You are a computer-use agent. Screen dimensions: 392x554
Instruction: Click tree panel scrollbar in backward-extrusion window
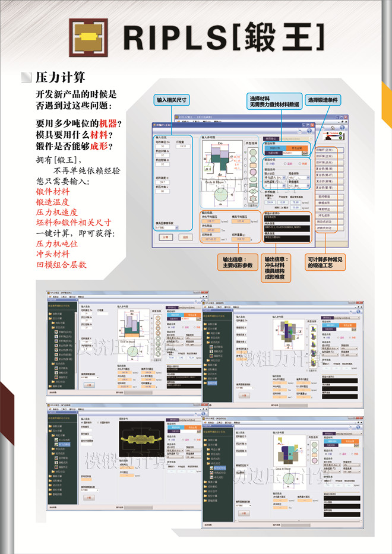[76, 350]
